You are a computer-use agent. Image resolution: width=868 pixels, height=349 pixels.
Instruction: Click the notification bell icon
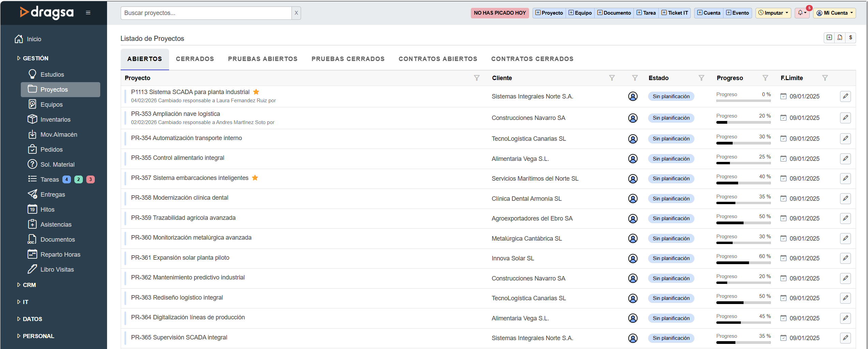[x=800, y=13]
